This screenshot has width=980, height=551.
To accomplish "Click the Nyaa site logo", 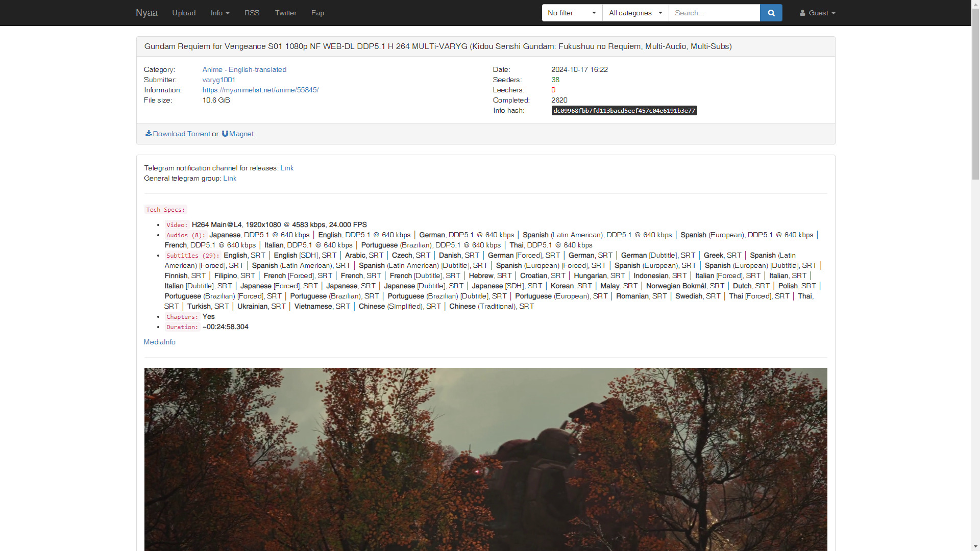I will pos(146,13).
